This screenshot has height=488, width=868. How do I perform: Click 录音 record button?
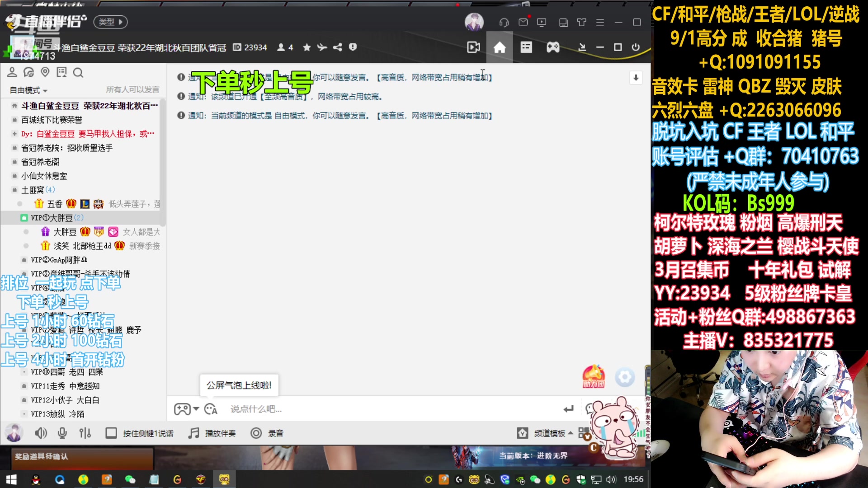[x=267, y=433]
